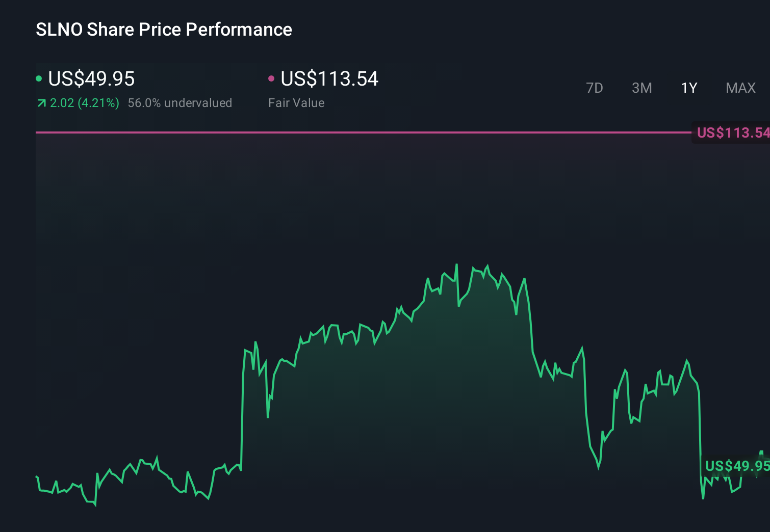This screenshot has width=770, height=532.
Task: Select the 7D time range
Action: (x=595, y=88)
